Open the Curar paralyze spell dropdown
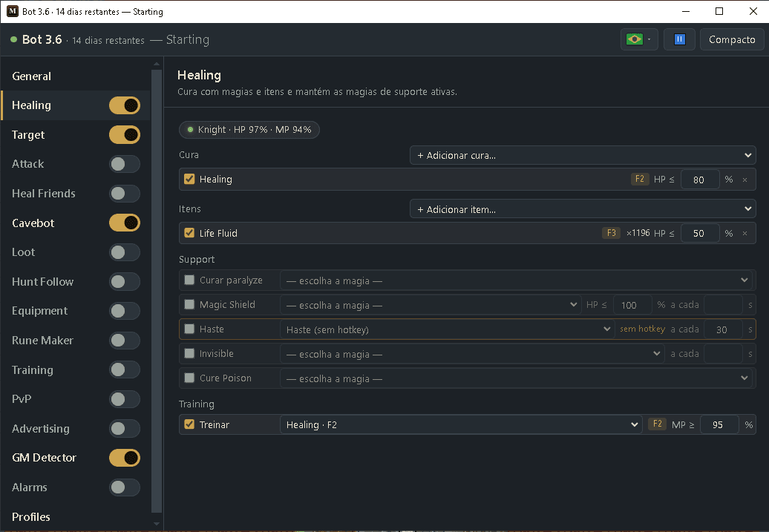769x532 pixels. tap(517, 280)
